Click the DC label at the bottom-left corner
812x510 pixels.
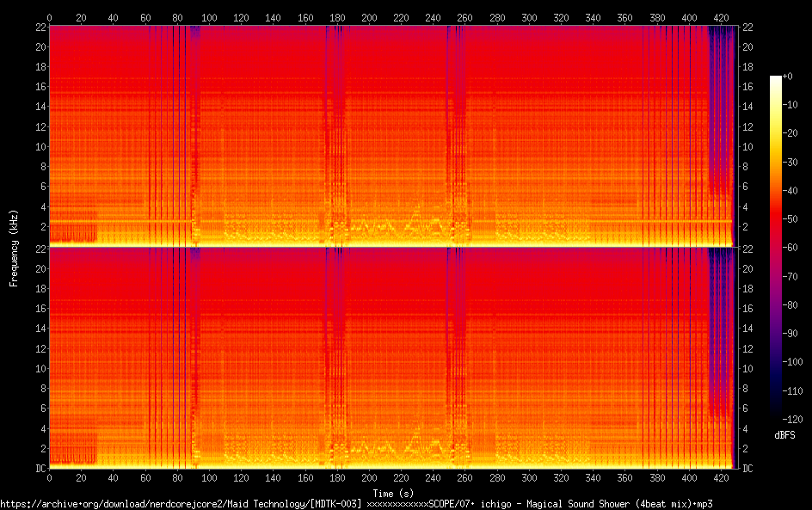tap(39, 469)
